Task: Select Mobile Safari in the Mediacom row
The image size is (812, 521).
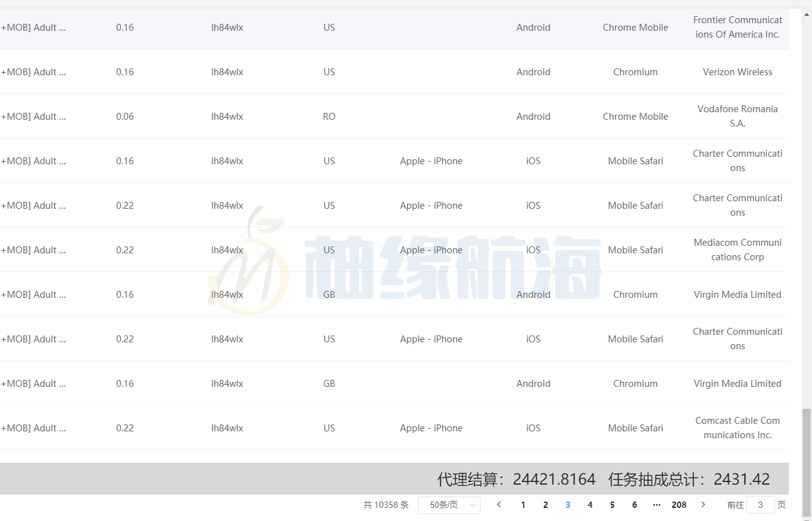Action: pyautogui.click(x=635, y=250)
